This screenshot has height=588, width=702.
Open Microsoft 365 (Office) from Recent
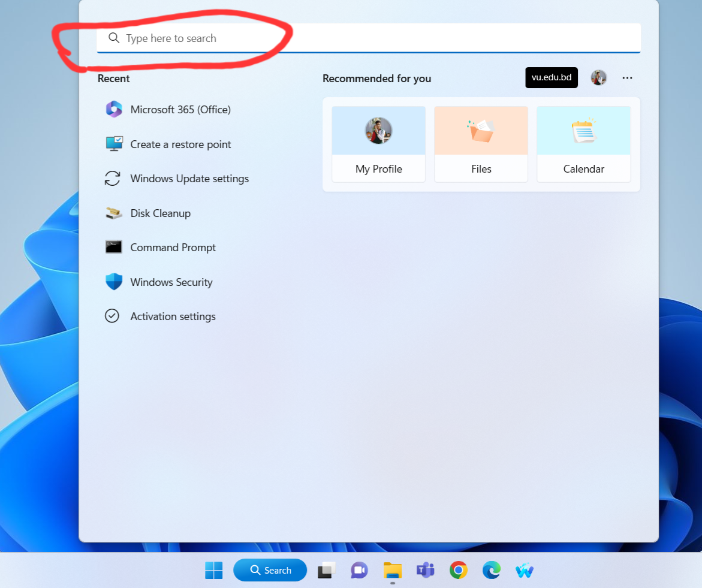coord(180,110)
